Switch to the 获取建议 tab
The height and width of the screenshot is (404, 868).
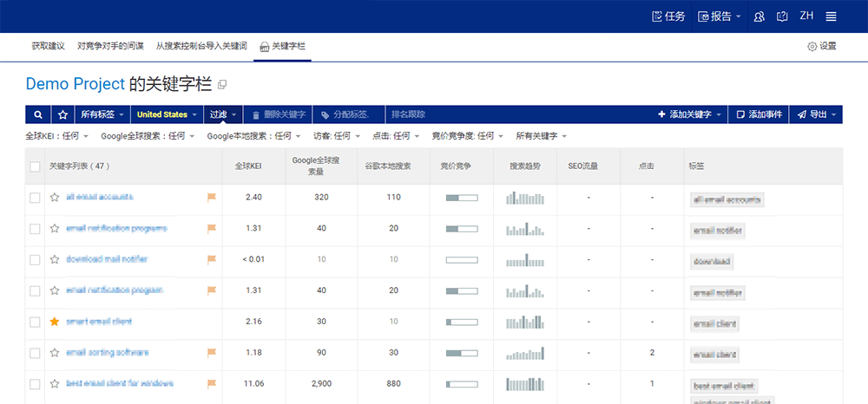[48, 47]
